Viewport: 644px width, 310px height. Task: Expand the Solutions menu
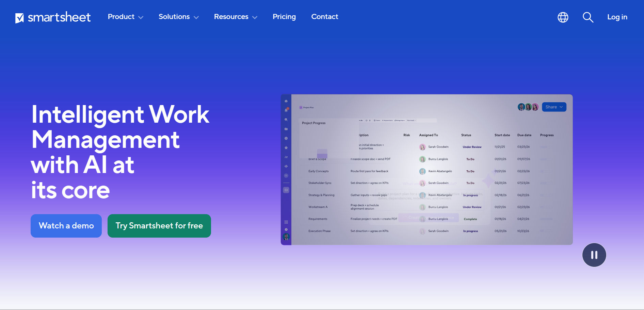178,17
